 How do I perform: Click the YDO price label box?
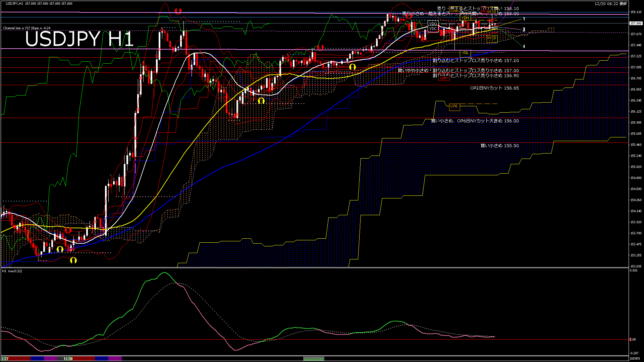[x=433, y=24]
